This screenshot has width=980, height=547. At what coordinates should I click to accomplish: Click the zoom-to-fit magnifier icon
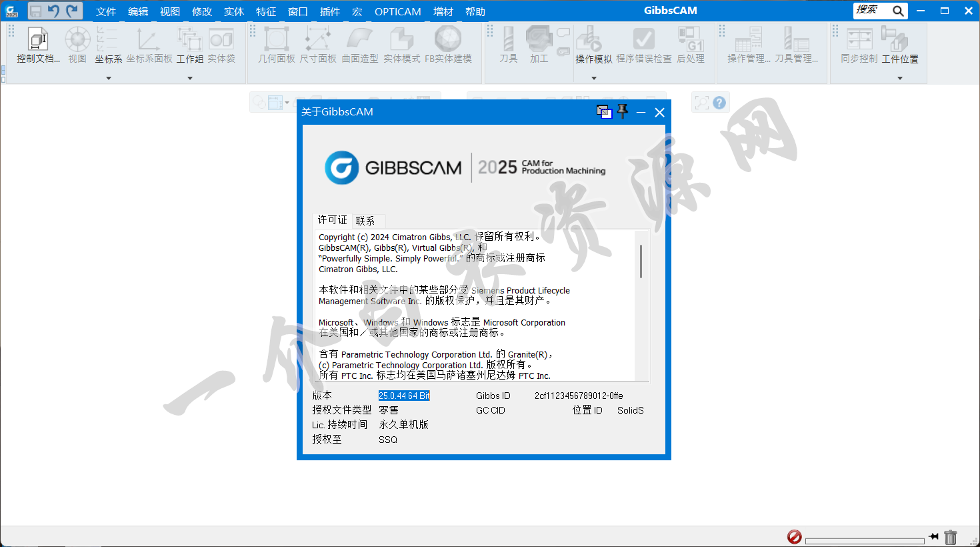[x=701, y=103]
